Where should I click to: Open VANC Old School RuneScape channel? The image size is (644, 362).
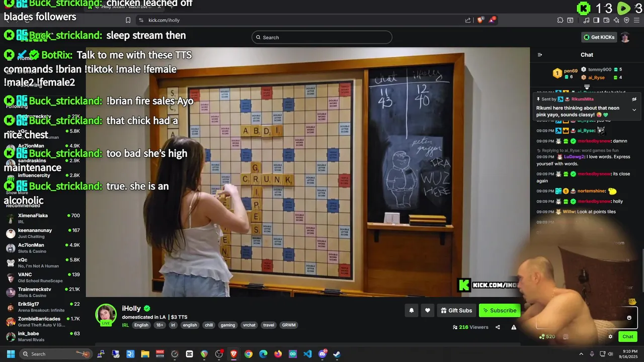tap(43, 278)
